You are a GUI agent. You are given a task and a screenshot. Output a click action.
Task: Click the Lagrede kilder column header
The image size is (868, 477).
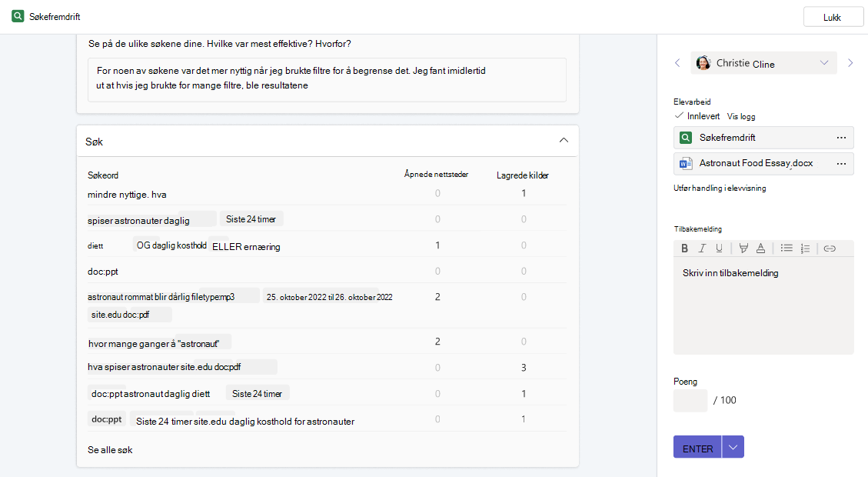[x=523, y=175]
